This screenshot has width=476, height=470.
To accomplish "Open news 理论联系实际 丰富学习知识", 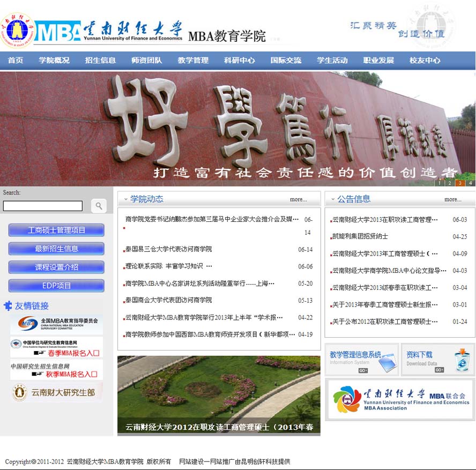I will pos(169,266).
